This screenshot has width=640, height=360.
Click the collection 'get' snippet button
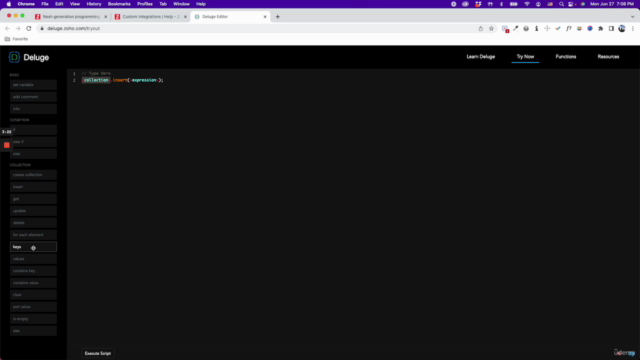pos(33,199)
